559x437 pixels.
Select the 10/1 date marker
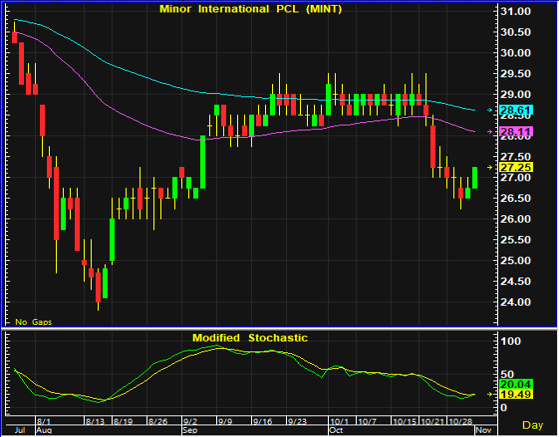pyautogui.click(x=339, y=421)
